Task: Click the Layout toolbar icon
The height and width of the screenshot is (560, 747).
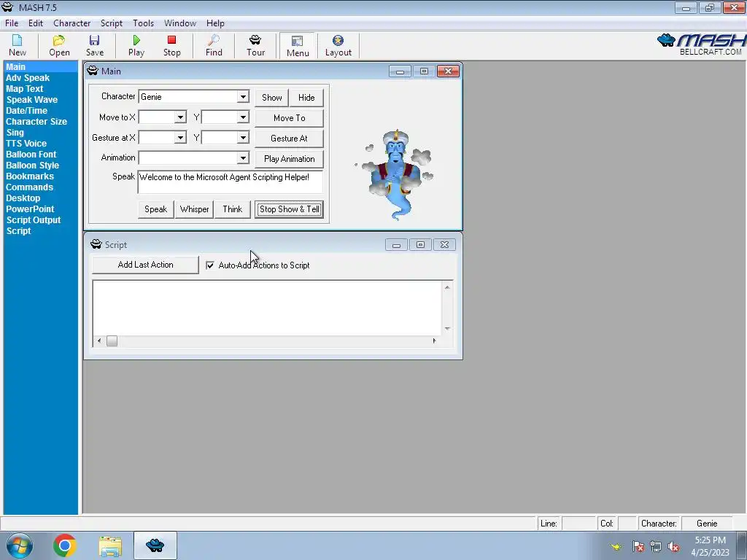Action: [338, 46]
